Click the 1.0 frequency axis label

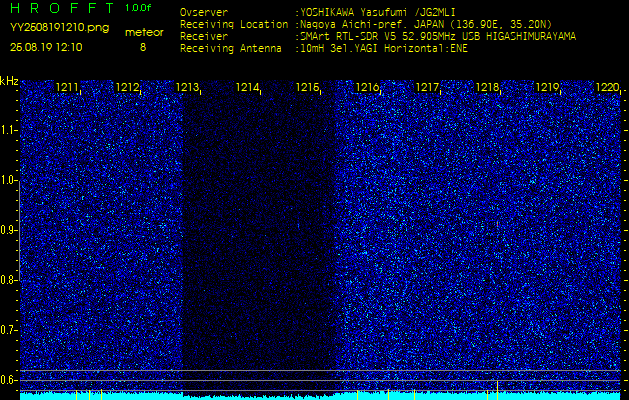(9, 180)
